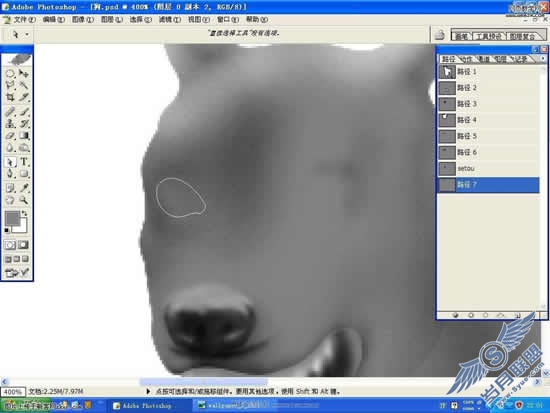Open the Paths panel flyout menu arrow
Image resolution: width=550 pixels, height=413 pixels.
(x=543, y=59)
